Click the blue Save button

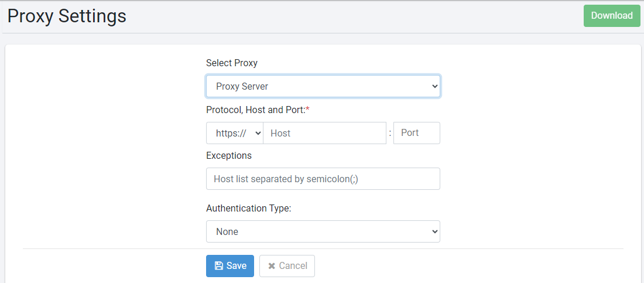[x=230, y=266]
